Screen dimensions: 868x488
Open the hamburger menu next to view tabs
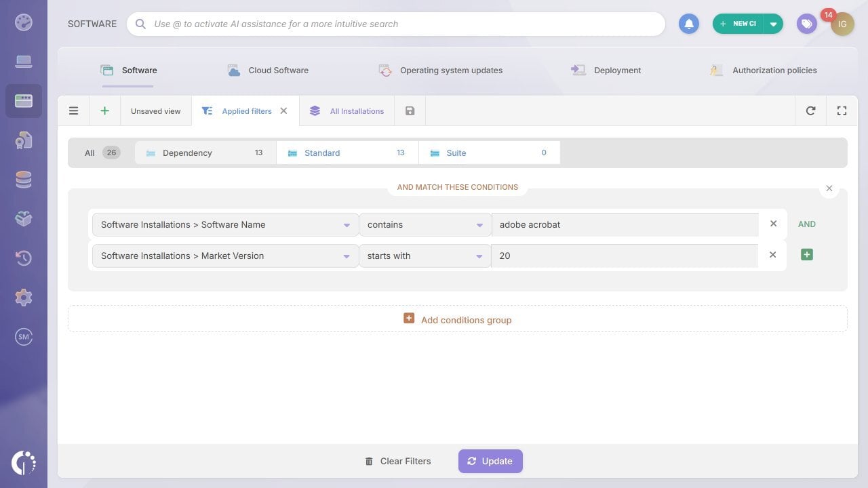[x=73, y=110]
